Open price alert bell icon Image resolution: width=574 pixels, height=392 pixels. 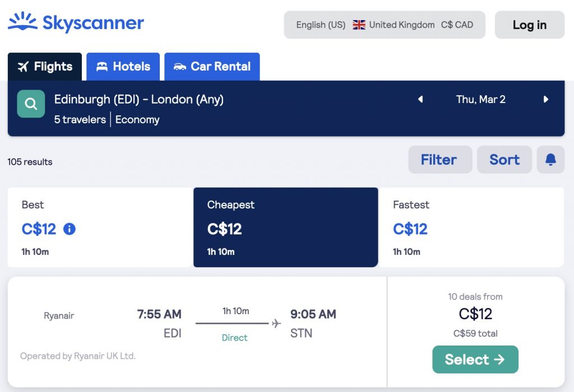tap(550, 160)
